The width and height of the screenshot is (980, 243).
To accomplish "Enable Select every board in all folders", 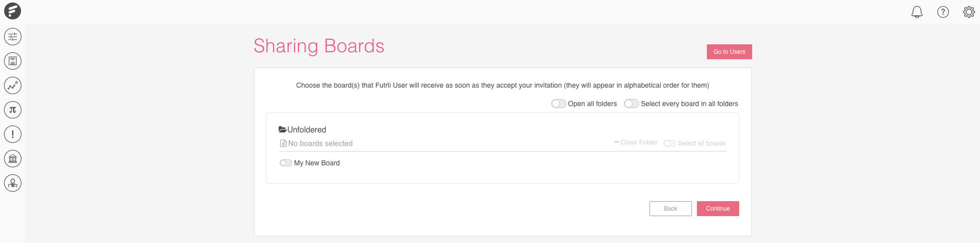I will [x=631, y=104].
